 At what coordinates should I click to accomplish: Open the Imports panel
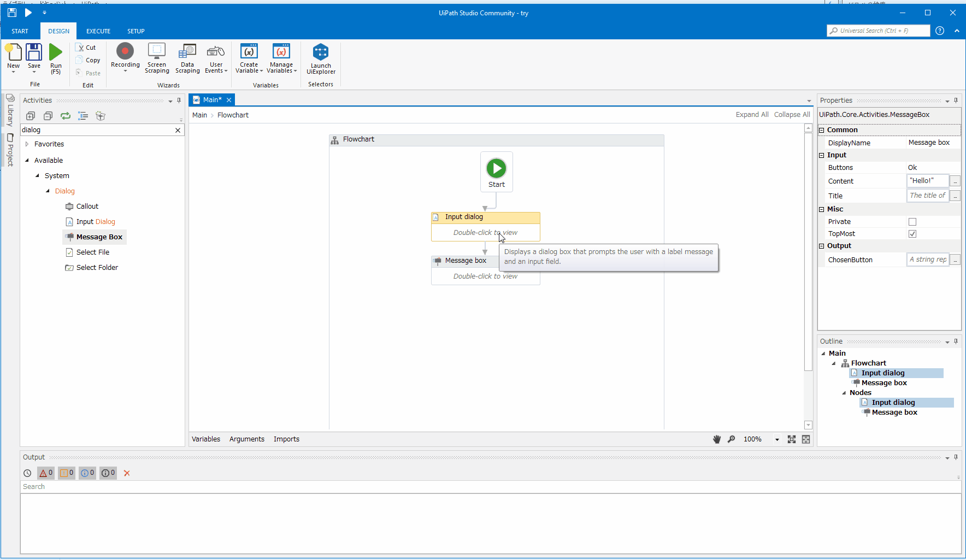click(286, 439)
